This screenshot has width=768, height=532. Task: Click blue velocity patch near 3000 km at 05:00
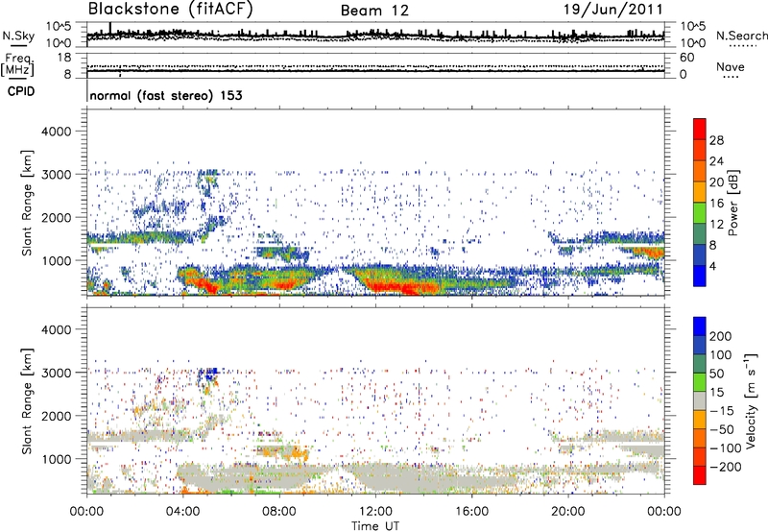211,375
